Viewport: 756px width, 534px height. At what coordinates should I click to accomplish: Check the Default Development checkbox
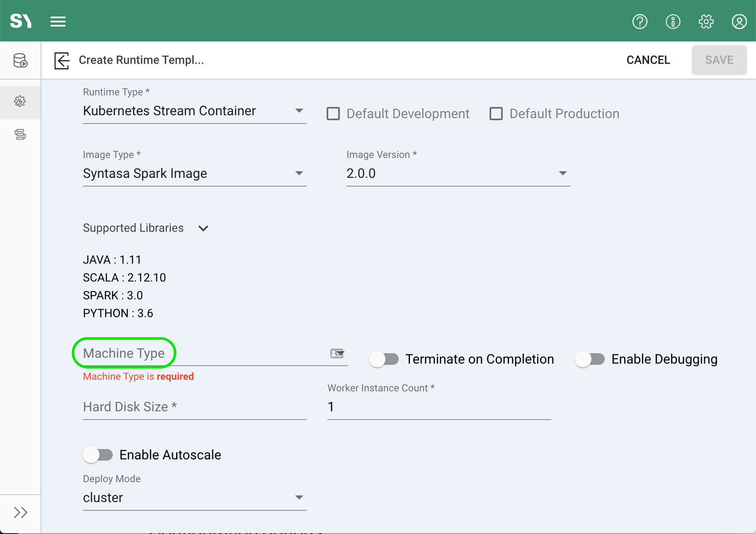point(333,114)
